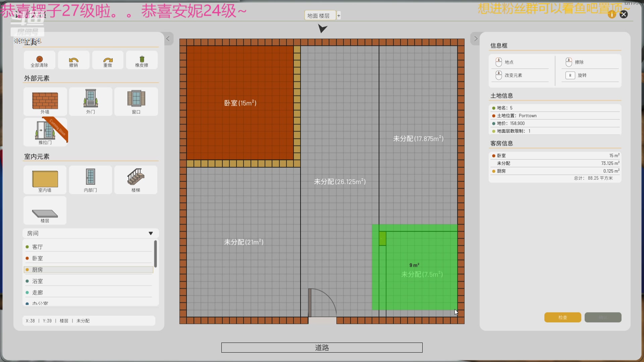The image size is (644, 362).
Task: Choose the living room (客厅) room type
Action: pyautogui.click(x=38, y=247)
